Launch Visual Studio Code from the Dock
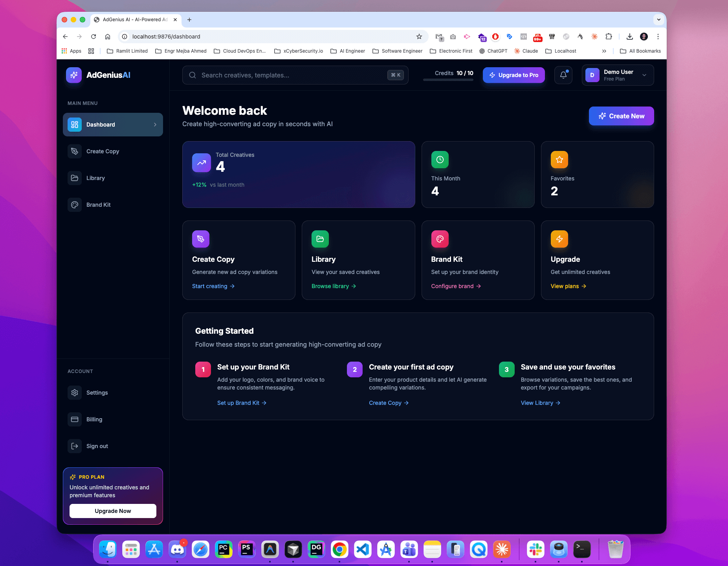This screenshot has width=728, height=566. tap(362, 549)
